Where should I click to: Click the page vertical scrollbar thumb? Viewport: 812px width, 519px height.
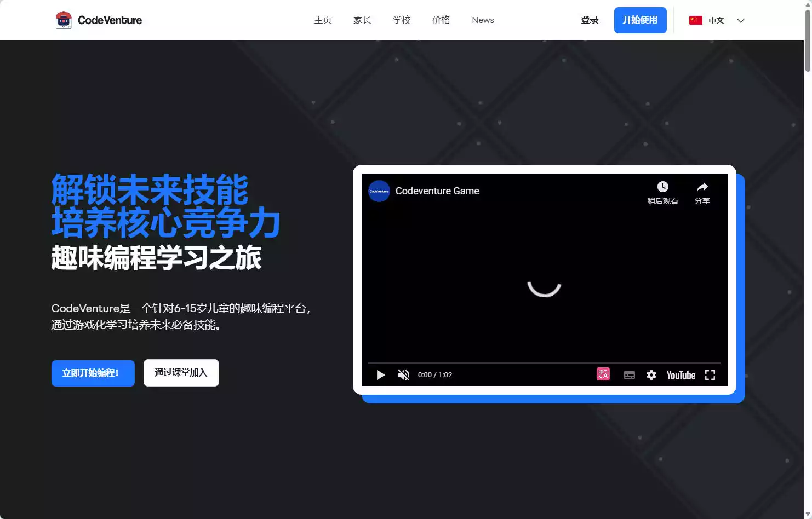(x=808, y=41)
